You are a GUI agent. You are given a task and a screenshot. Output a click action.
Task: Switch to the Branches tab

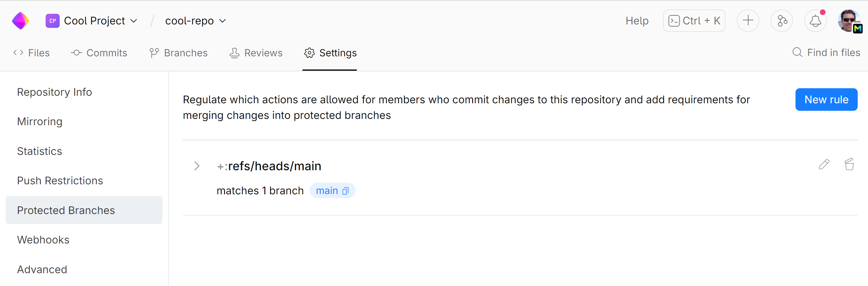coord(179,53)
